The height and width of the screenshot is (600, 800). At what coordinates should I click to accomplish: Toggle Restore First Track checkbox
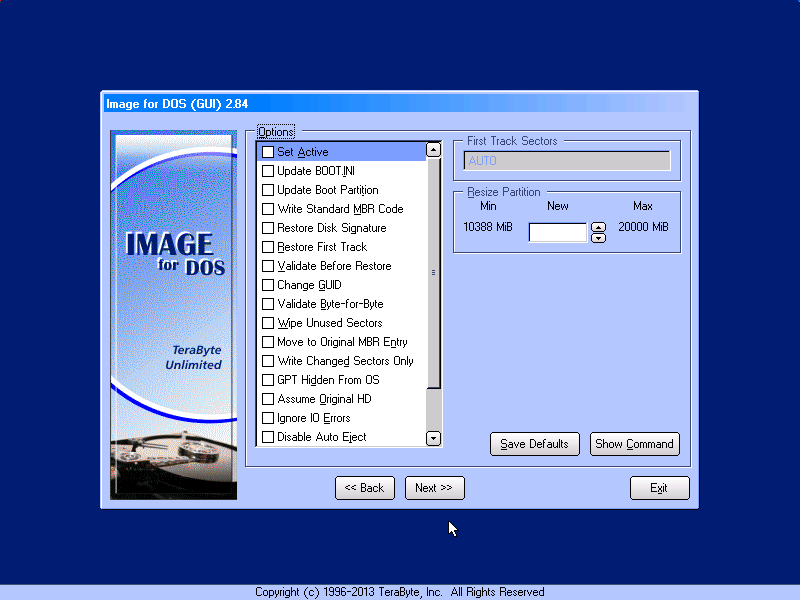[x=268, y=247]
